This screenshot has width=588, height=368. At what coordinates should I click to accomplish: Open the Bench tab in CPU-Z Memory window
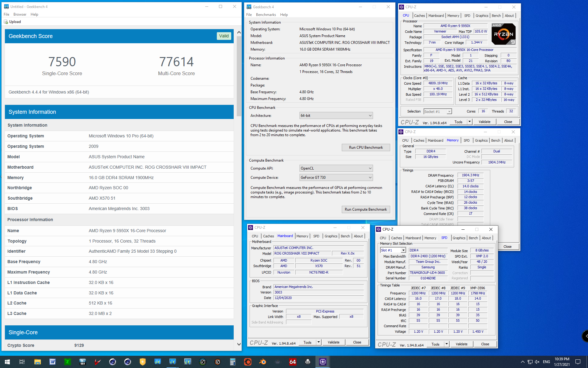click(496, 140)
